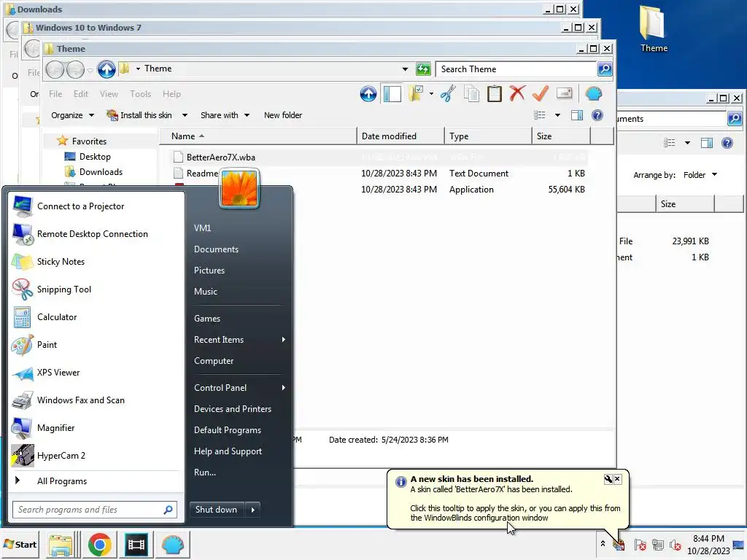Select Downloads in Favorites pane
This screenshot has width=747, height=560.
[101, 172]
